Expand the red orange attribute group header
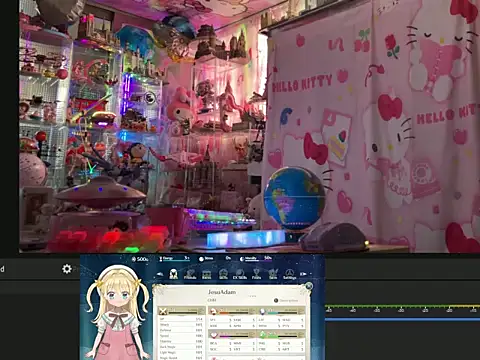The width and height of the screenshot is (480, 360). (232, 311)
